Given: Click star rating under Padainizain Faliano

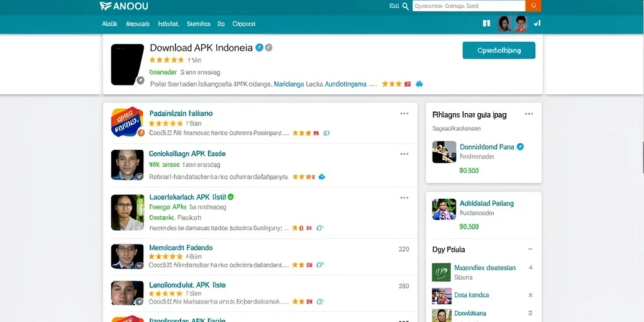Looking at the screenshot, I should click(166, 123).
